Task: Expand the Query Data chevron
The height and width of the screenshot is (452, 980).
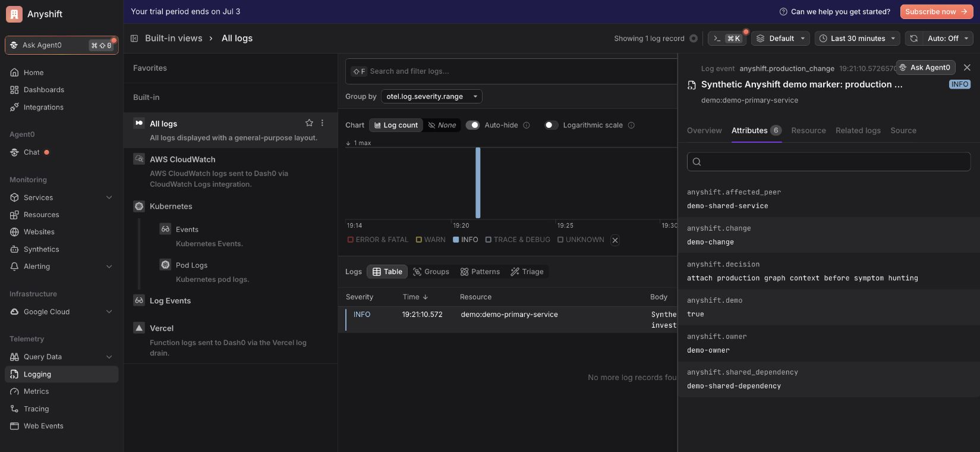Action: tap(109, 357)
